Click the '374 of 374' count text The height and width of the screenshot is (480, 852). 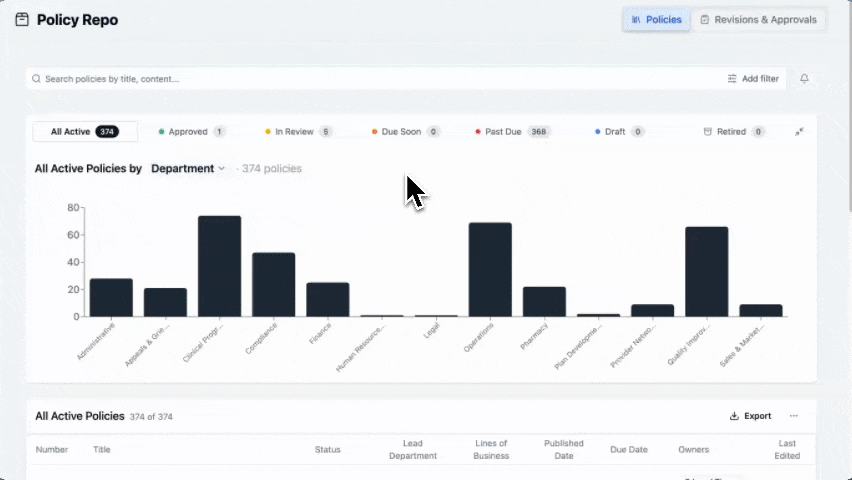click(x=151, y=417)
